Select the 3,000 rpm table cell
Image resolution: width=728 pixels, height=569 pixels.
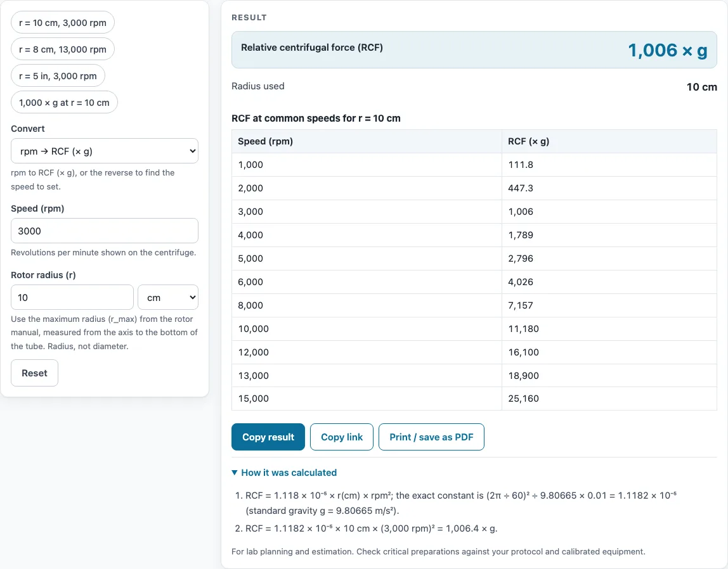point(367,212)
